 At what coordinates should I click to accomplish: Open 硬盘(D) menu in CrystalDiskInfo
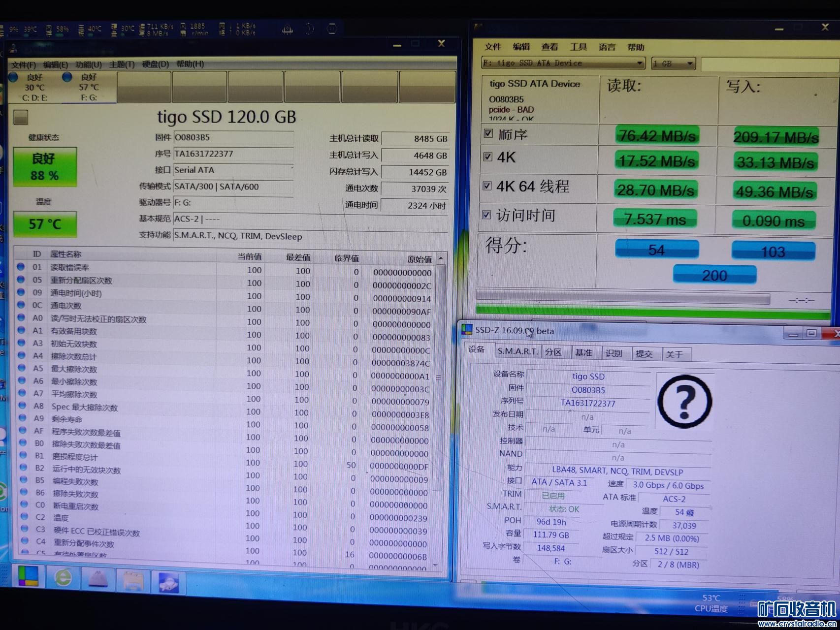pos(156,64)
